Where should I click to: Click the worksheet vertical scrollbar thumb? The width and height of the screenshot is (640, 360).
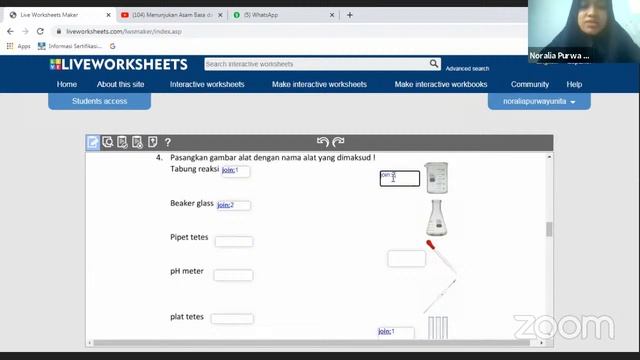(549, 229)
